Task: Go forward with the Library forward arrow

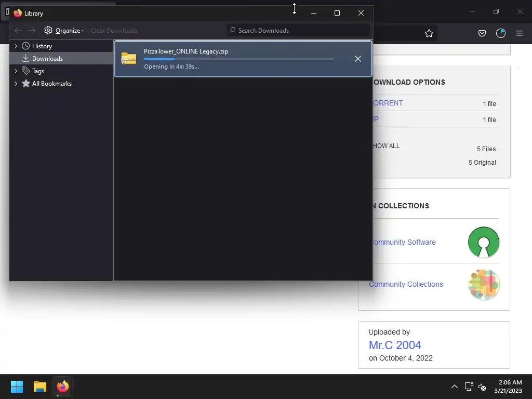Action: click(x=32, y=31)
